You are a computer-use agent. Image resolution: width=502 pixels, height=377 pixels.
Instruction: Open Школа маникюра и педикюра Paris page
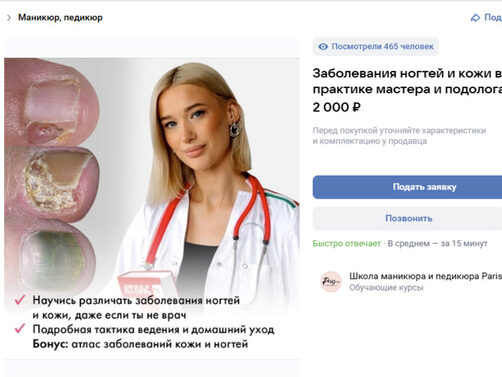tap(425, 276)
